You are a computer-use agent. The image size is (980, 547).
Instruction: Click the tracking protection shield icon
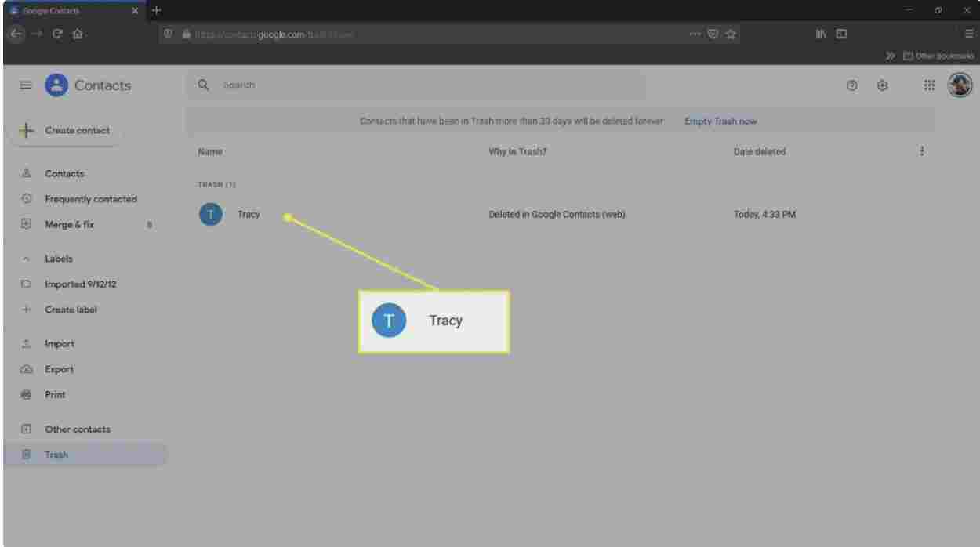coord(169,34)
